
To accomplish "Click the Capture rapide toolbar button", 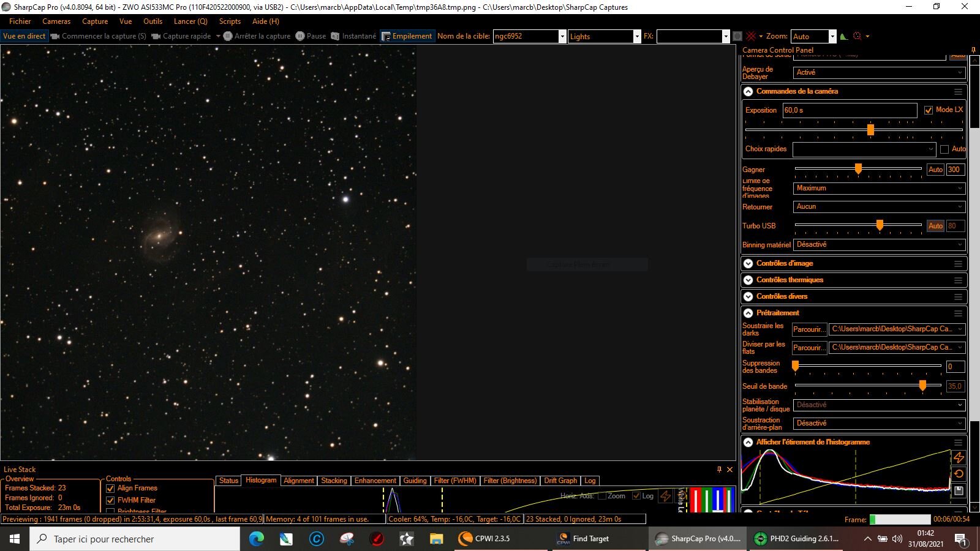I will tap(181, 36).
